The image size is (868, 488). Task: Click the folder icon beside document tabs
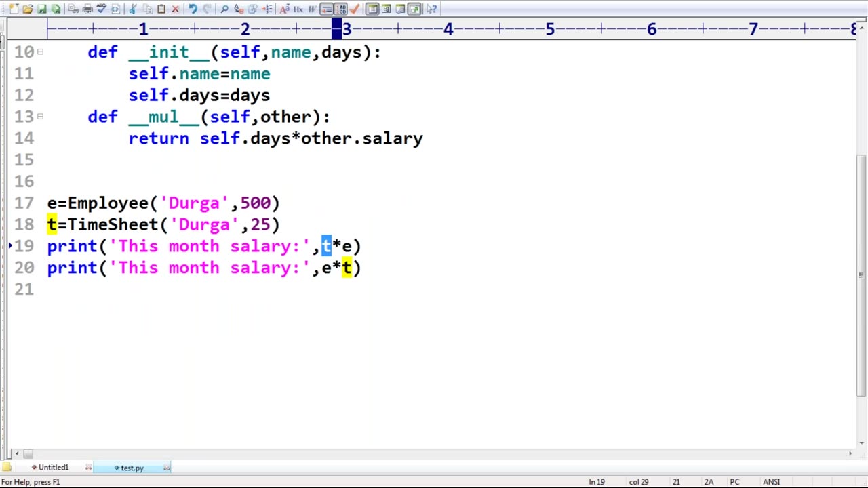7,468
